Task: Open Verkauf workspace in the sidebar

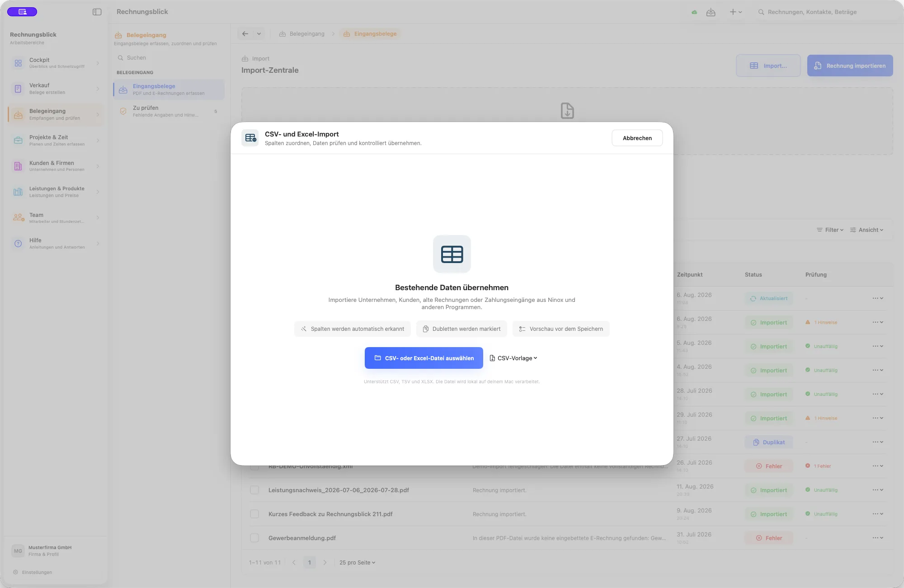Action: click(55, 89)
